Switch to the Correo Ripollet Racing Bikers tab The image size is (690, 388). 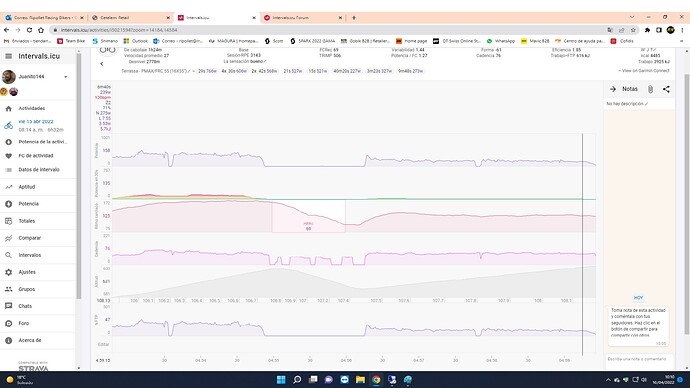(44, 18)
